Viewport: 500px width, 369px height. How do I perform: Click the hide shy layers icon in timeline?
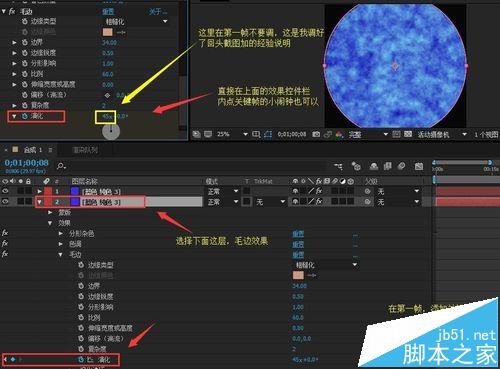tap(374, 166)
